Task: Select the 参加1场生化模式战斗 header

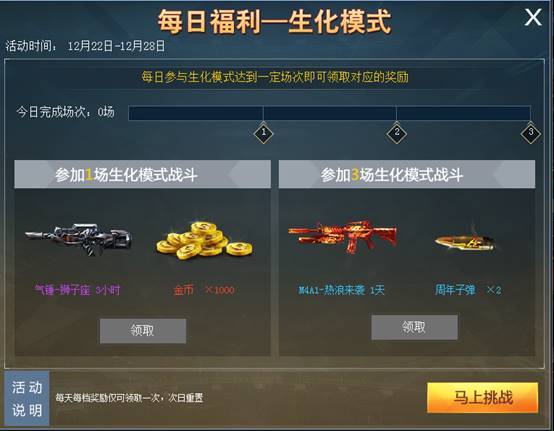Action: point(142,174)
